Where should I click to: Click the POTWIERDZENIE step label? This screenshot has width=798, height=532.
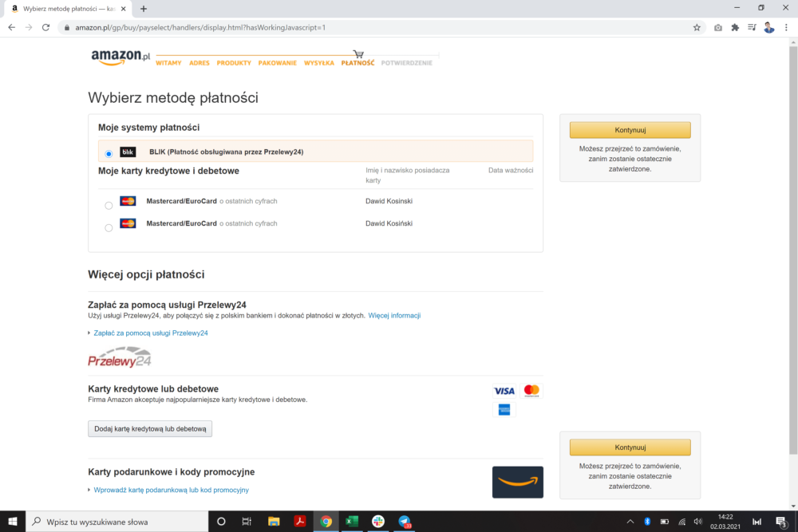click(x=407, y=63)
